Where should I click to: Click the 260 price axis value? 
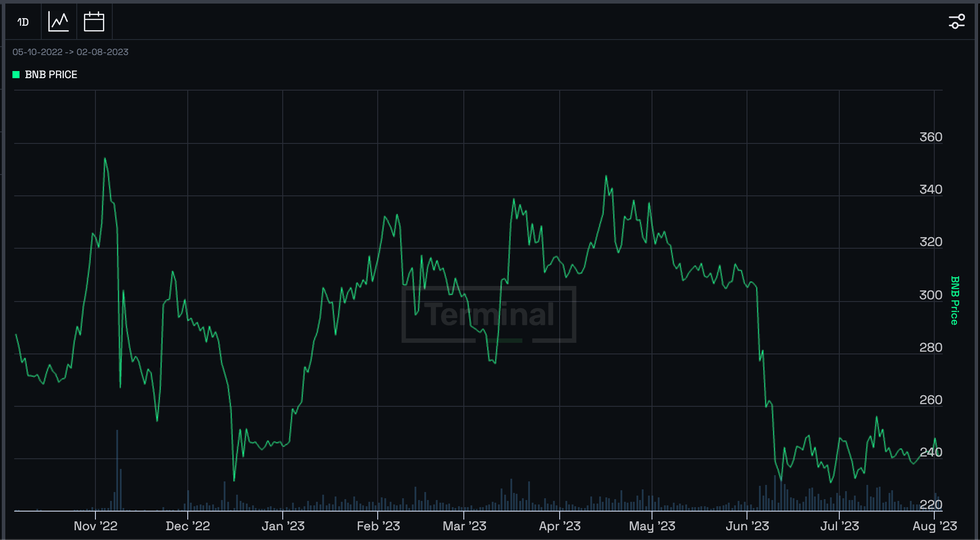pyautogui.click(x=931, y=400)
